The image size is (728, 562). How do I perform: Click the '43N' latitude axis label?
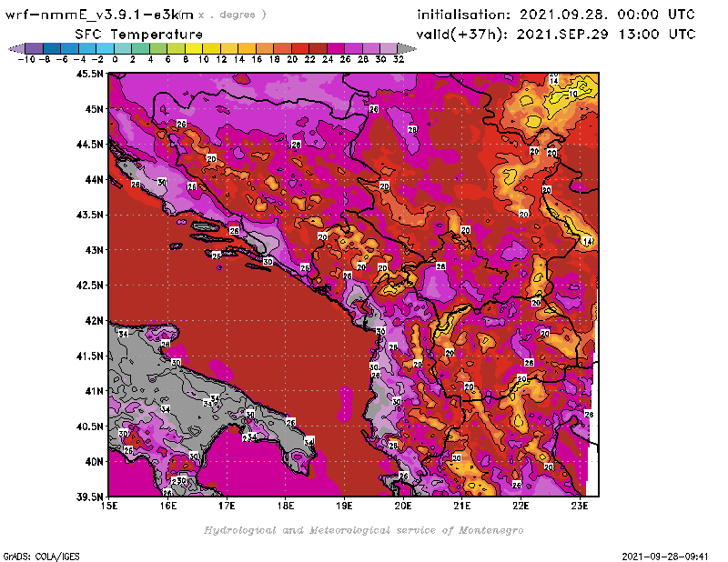click(x=94, y=250)
